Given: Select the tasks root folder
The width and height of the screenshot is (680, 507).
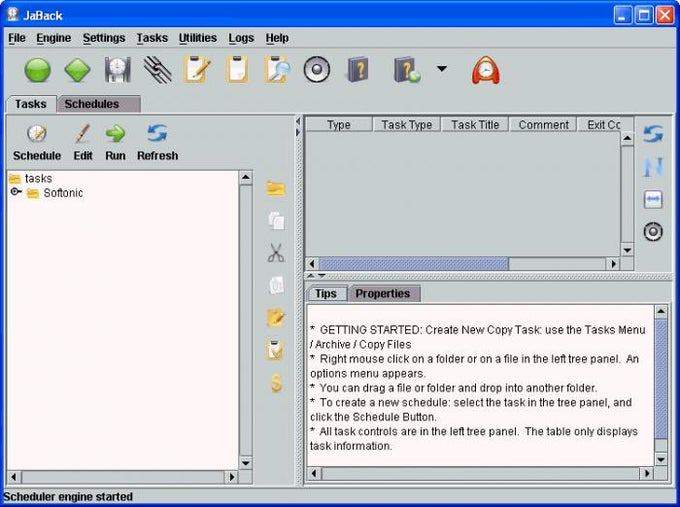Looking at the screenshot, I should tap(30, 178).
